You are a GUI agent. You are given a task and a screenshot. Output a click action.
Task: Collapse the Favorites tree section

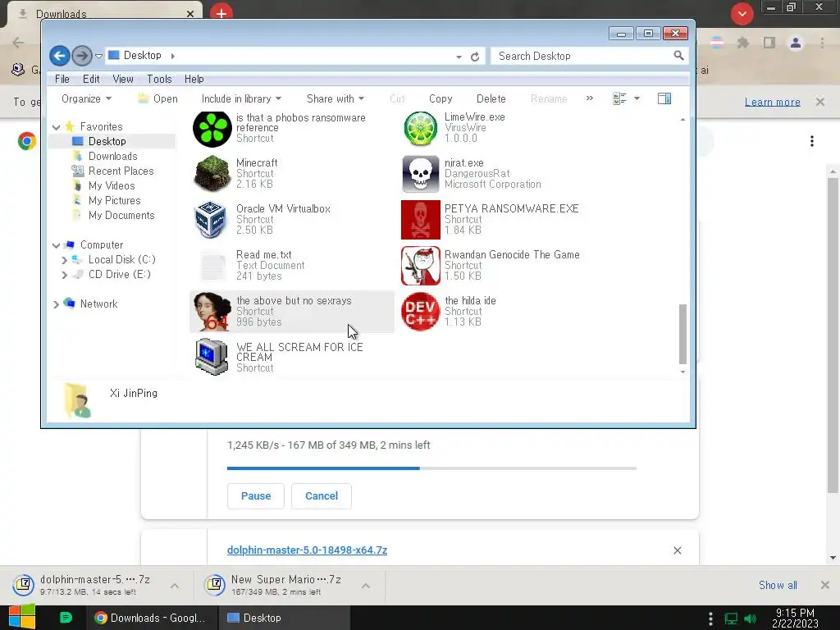pyautogui.click(x=57, y=127)
